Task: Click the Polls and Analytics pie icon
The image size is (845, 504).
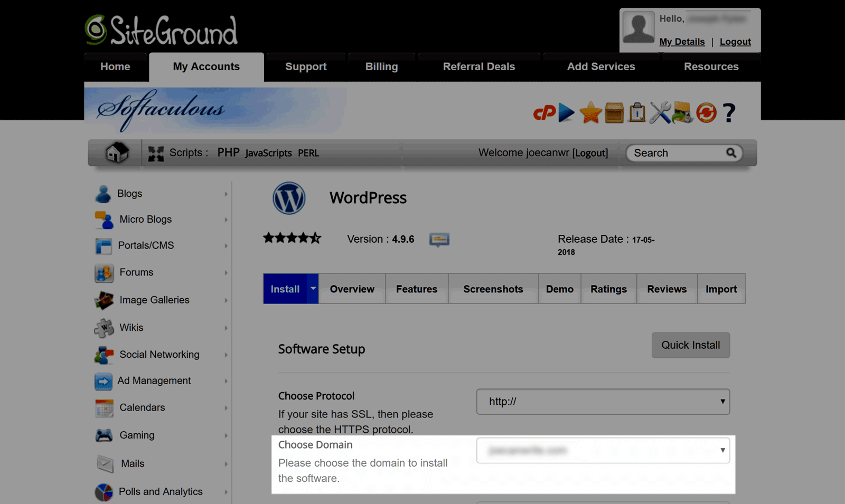Action: pos(104,492)
